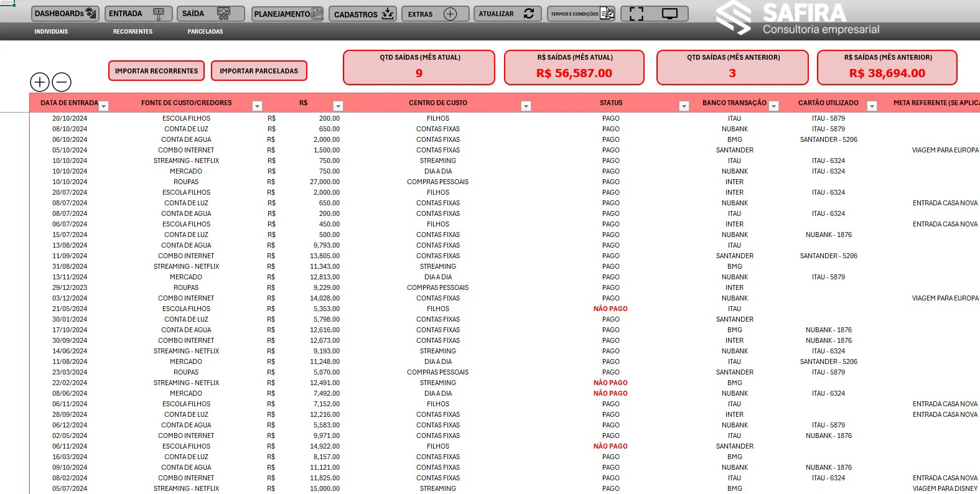Select SANTANDER - 5206 on 06/10/2024 row

click(829, 139)
